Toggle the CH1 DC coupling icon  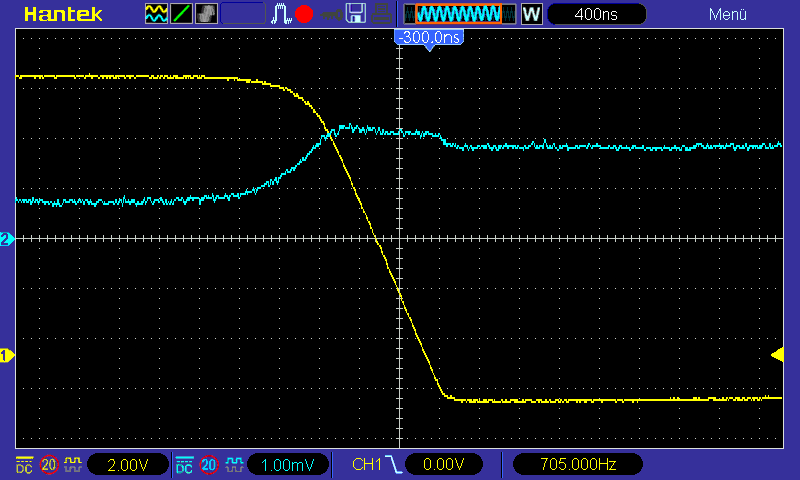[24, 465]
